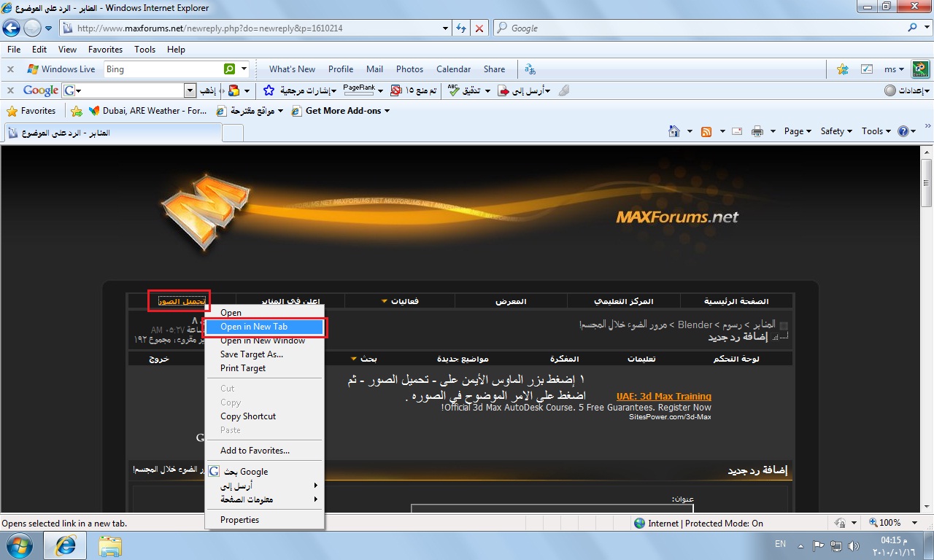Viewport: 934px width, 560px height.
Task: Click the Windows Explorer folder taskbar icon
Action: pos(110,545)
